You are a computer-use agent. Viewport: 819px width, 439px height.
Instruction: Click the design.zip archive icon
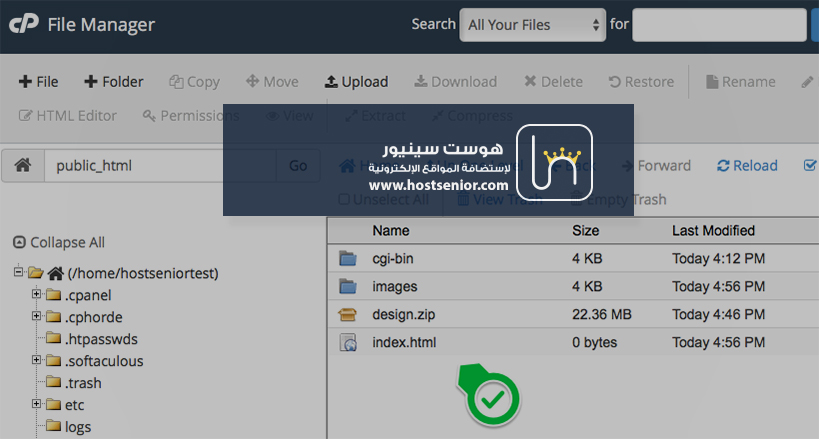click(x=347, y=314)
